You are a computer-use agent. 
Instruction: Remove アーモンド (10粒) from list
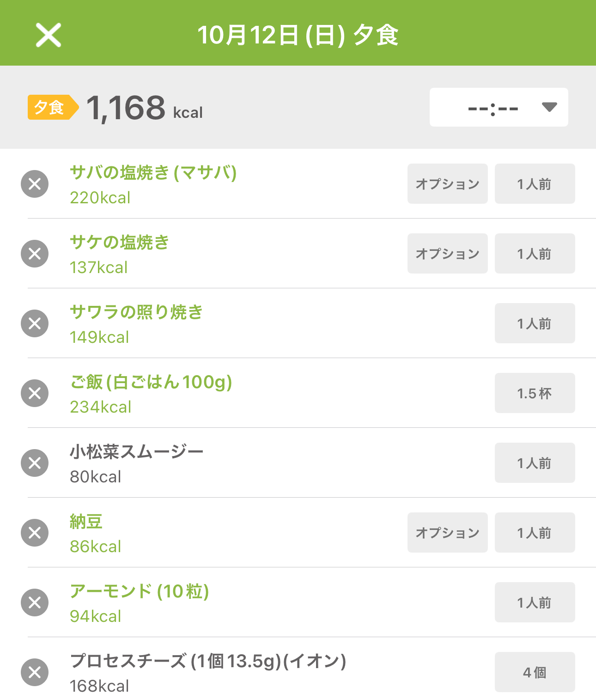click(35, 603)
